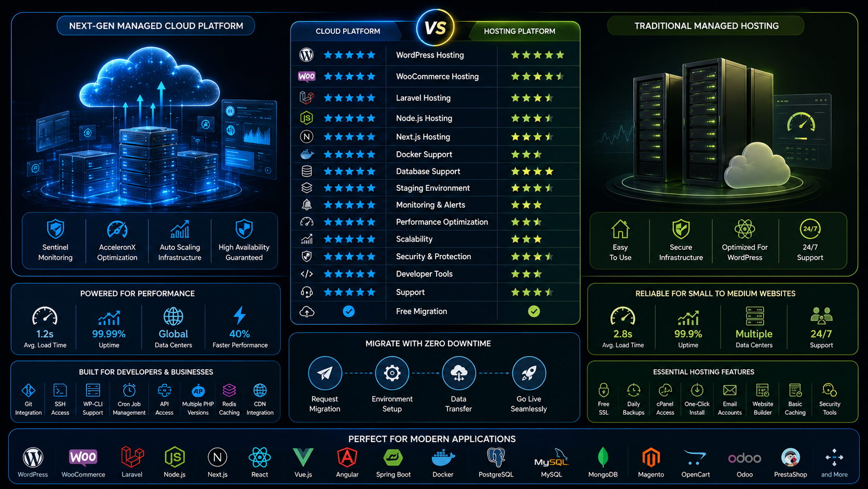Click the MongoDB leaf logo
This screenshot has width=868, height=489.
click(x=603, y=457)
